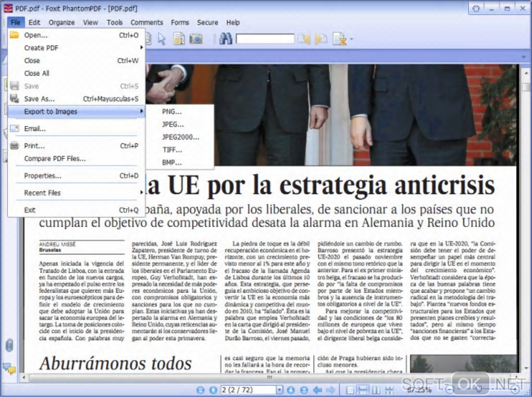Choose Email... menu entry
The width and height of the screenshot is (532, 397).
pos(77,129)
